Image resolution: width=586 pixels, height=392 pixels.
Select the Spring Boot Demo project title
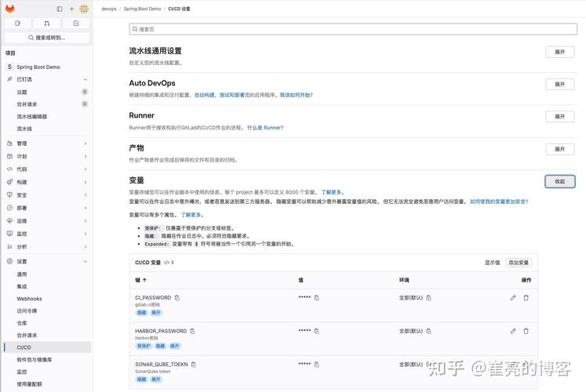(38, 67)
